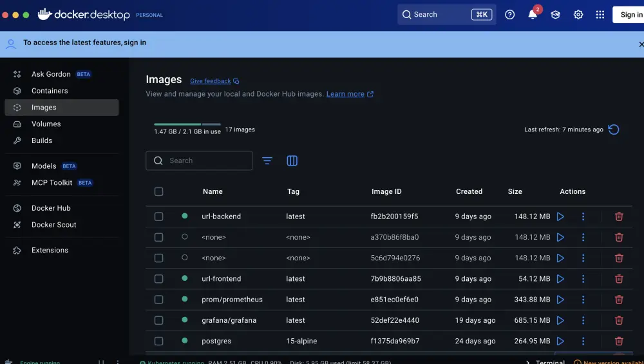The image size is (644, 364).
Task: Open more actions for image 5c6d794e0276
Action: (583, 258)
